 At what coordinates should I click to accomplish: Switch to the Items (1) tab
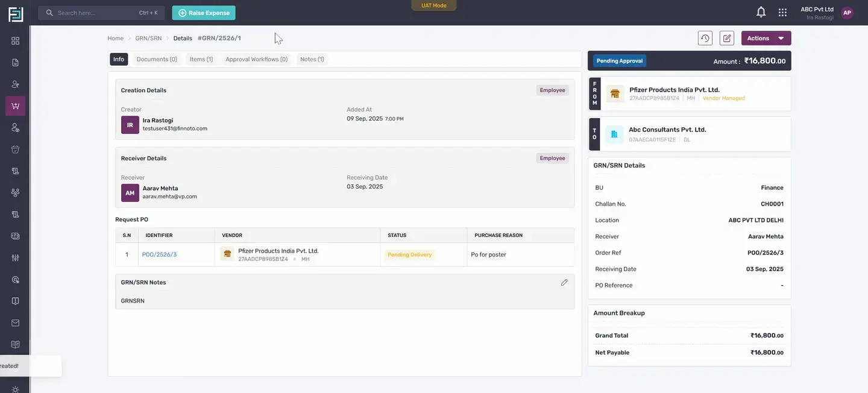tap(201, 59)
